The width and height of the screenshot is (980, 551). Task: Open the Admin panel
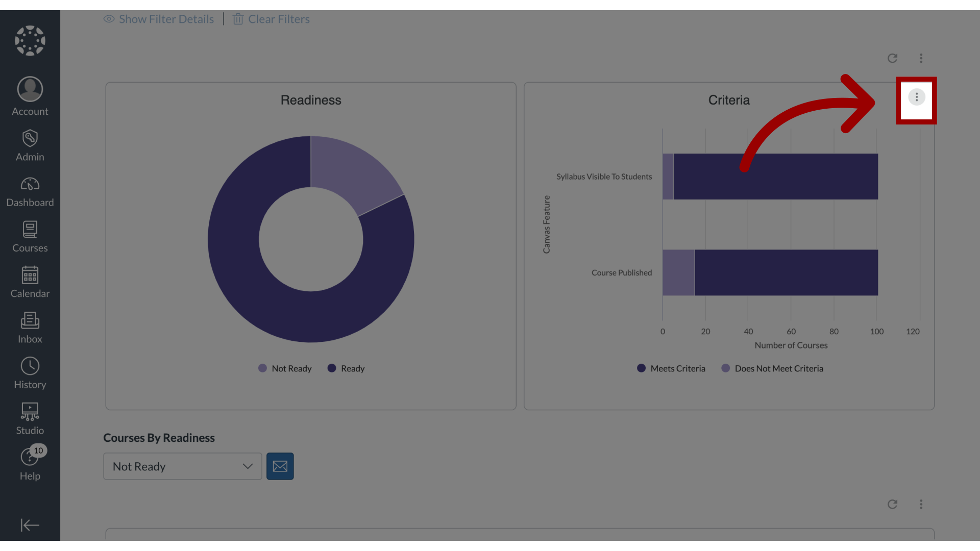tap(30, 145)
